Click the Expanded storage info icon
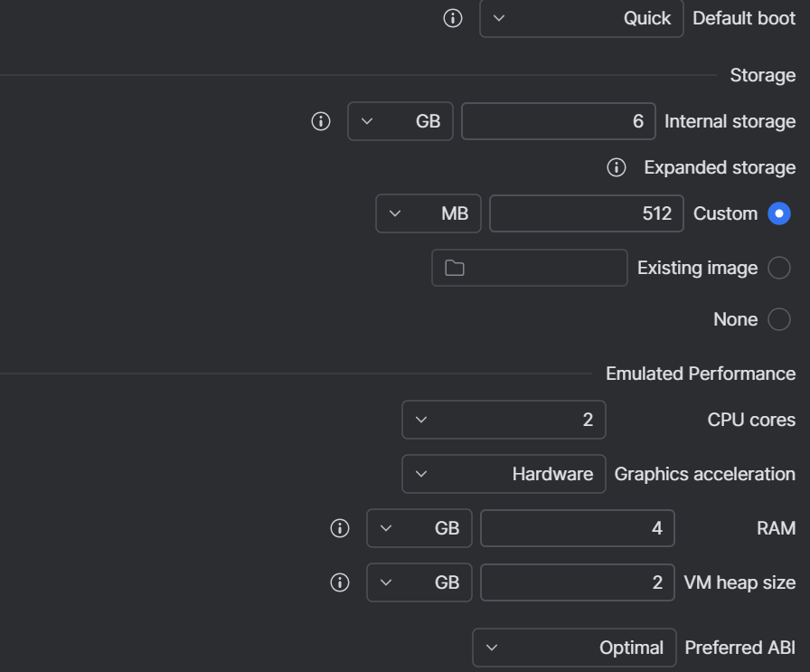 (617, 167)
